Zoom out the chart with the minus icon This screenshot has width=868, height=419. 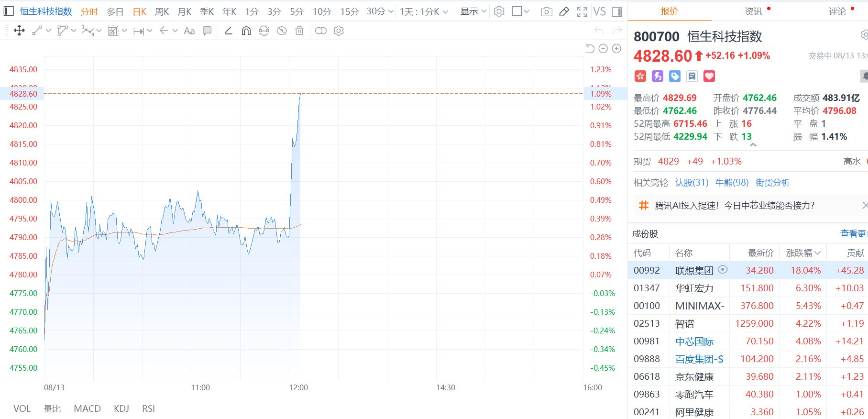[x=603, y=49]
